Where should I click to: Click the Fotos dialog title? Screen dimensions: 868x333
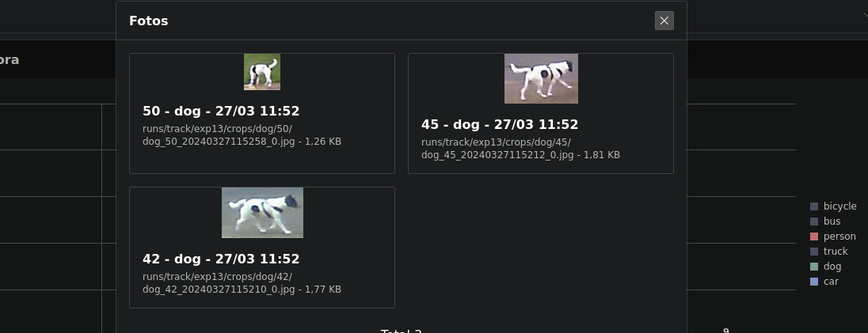(148, 21)
